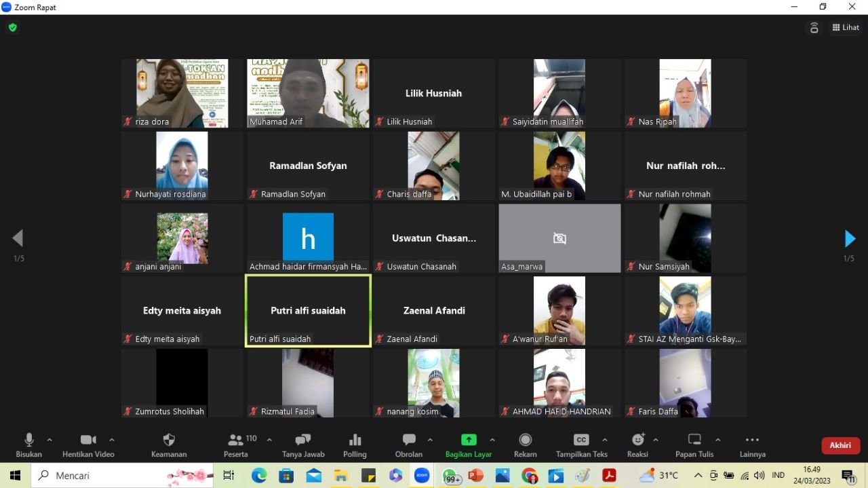This screenshot has width=868, height=488.
Task: Toggle captions with Tampilkan Teks
Action: 581,440
